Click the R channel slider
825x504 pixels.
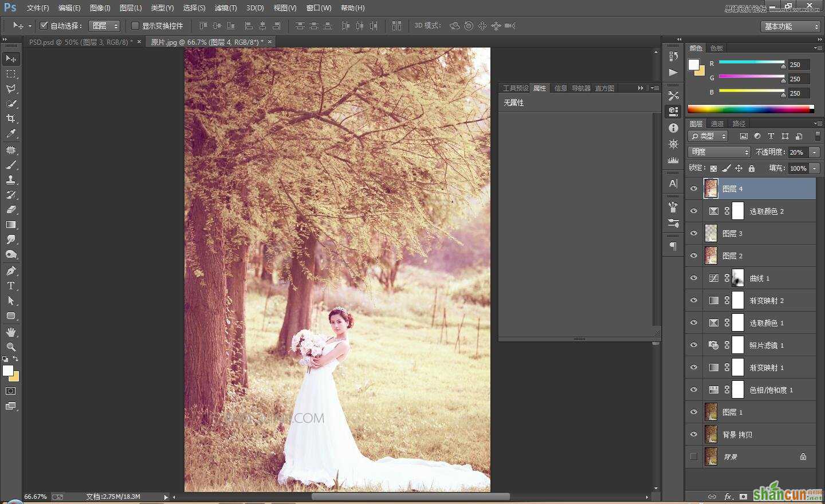point(751,62)
